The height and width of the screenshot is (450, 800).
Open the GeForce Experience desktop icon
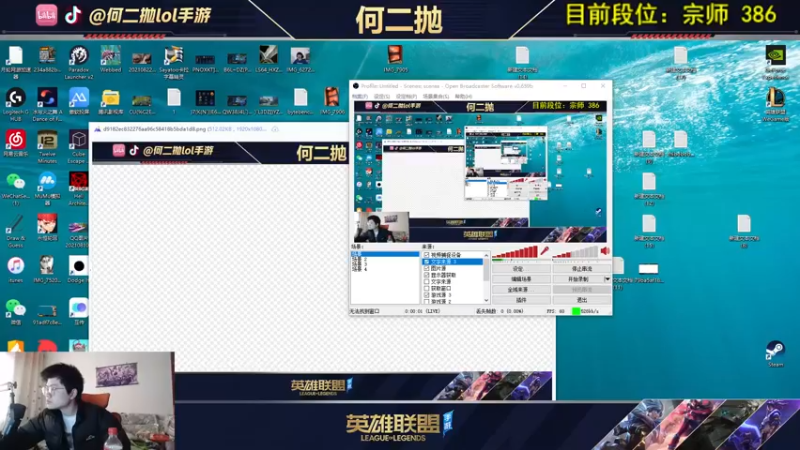point(775,57)
